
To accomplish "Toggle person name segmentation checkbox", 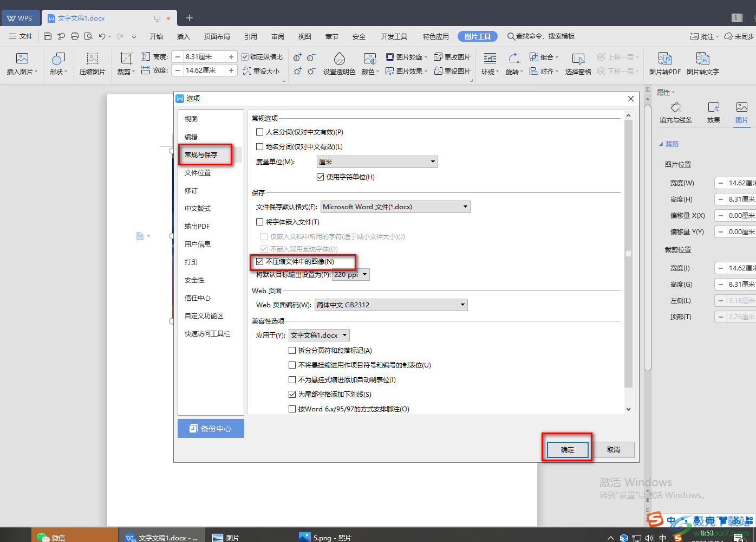I will (259, 132).
